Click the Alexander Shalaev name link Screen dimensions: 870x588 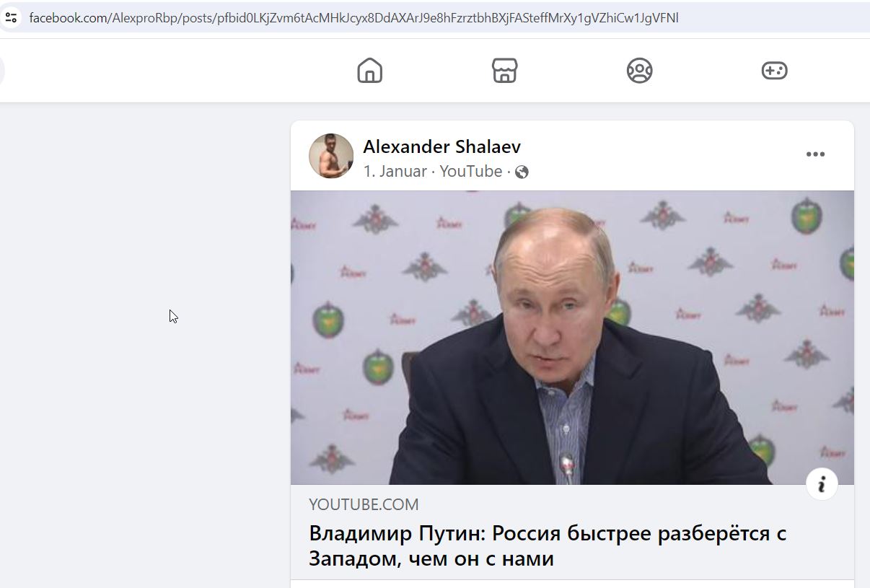(x=441, y=146)
